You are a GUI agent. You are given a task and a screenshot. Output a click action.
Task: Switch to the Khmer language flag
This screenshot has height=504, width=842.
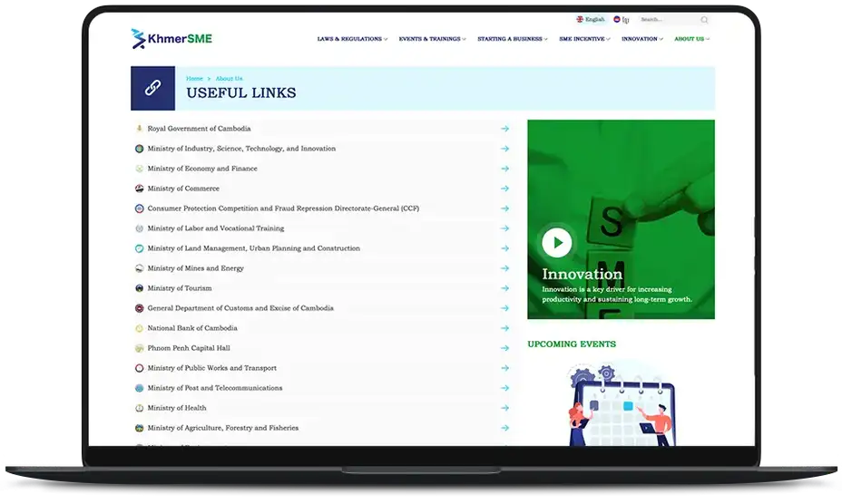coord(617,19)
